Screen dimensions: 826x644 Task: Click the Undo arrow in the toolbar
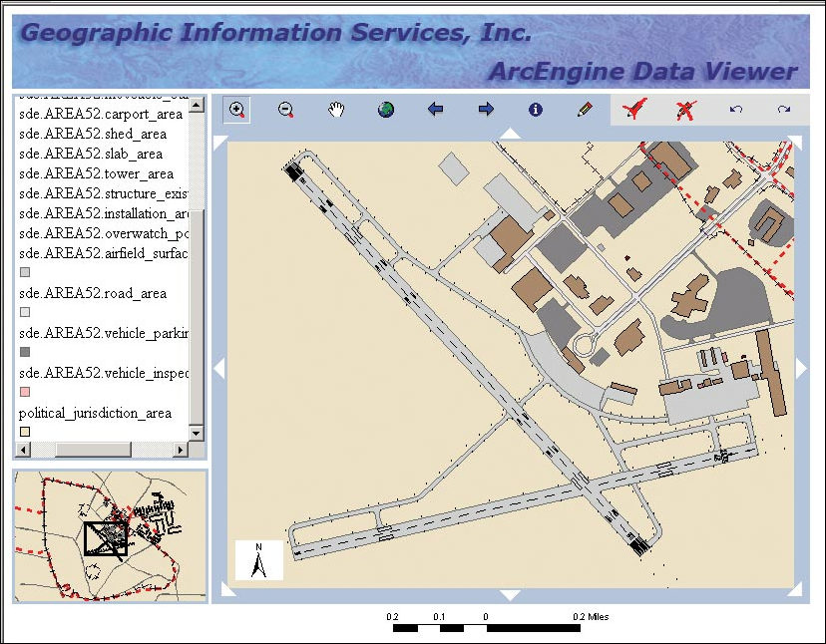coord(736,110)
